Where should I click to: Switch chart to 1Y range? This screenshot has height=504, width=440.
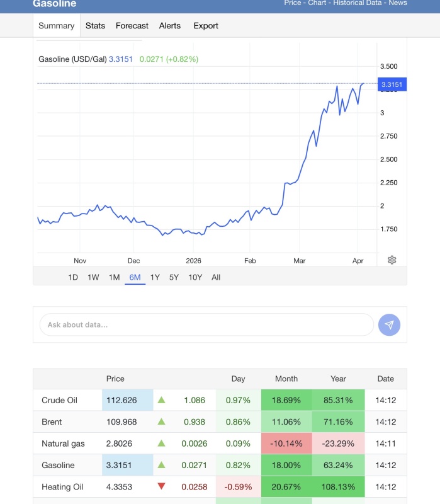pyautogui.click(x=155, y=277)
